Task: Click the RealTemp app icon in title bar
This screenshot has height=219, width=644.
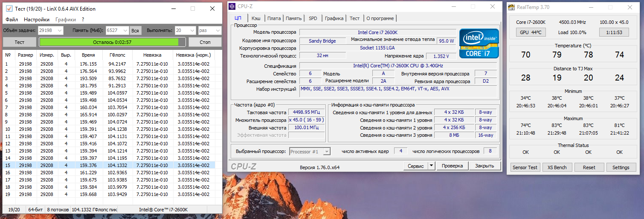Action: click(x=511, y=7)
